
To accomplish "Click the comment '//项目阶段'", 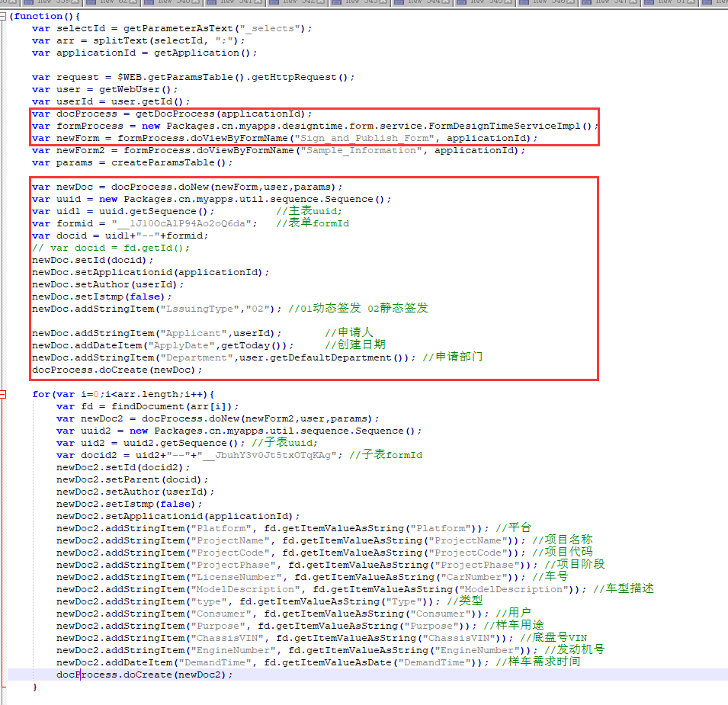I will pos(574,564).
